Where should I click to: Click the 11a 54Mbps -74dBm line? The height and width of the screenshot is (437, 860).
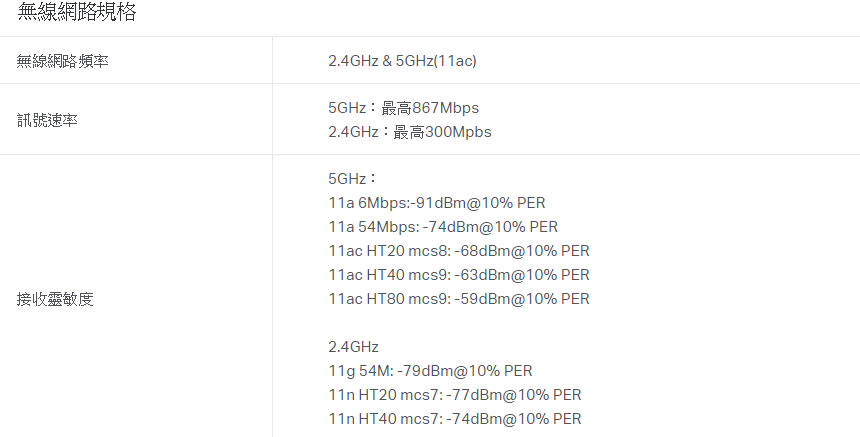[x=443, y=227]
